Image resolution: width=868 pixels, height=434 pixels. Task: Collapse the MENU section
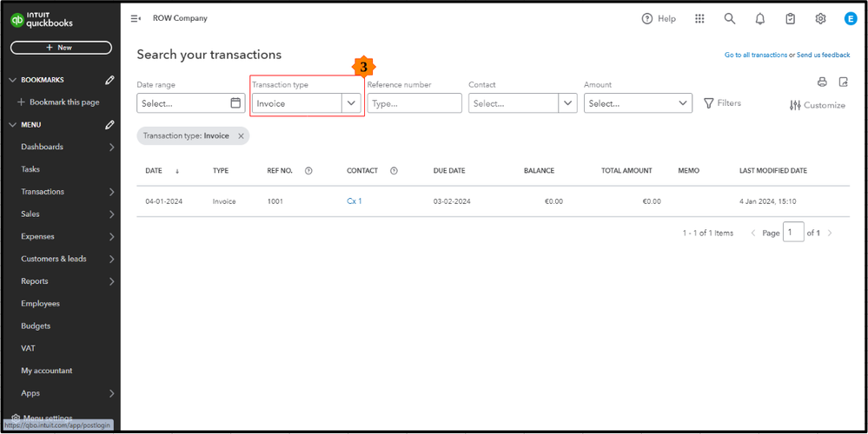pos(14,125)
